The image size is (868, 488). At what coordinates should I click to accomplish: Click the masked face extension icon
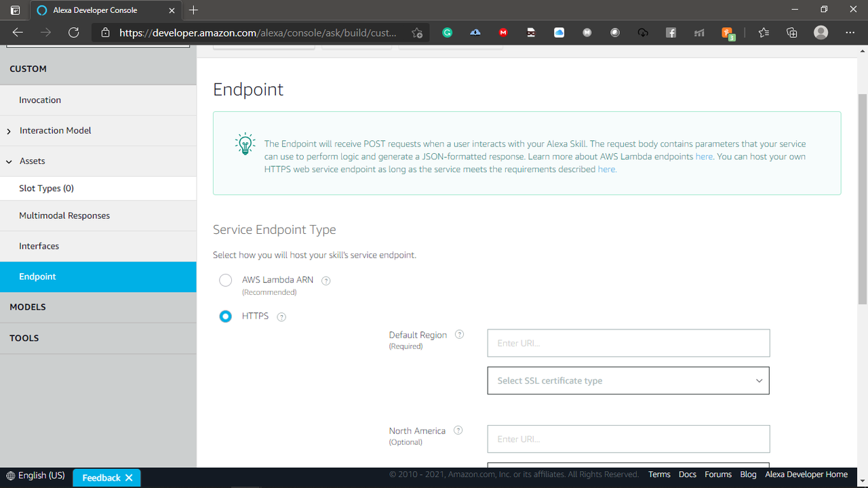[x=531, y=33]
